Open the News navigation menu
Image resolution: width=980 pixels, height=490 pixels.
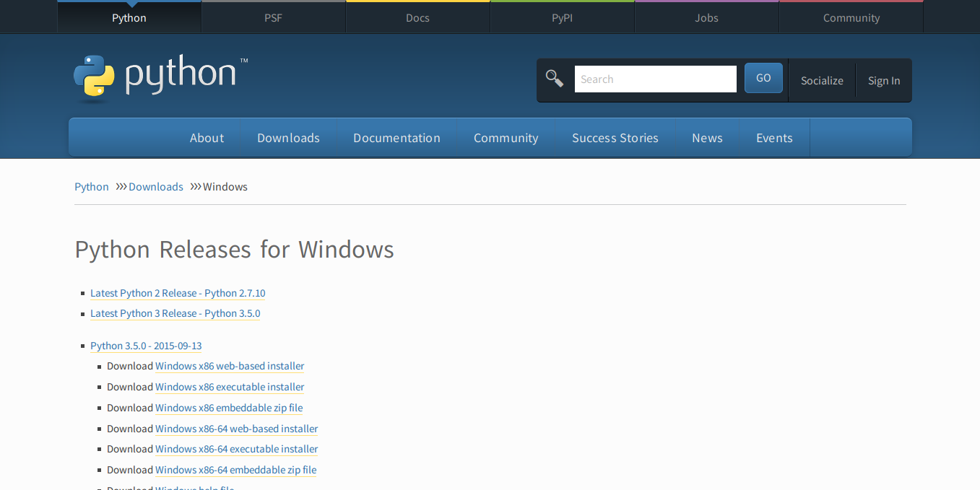tap(707, 138)
